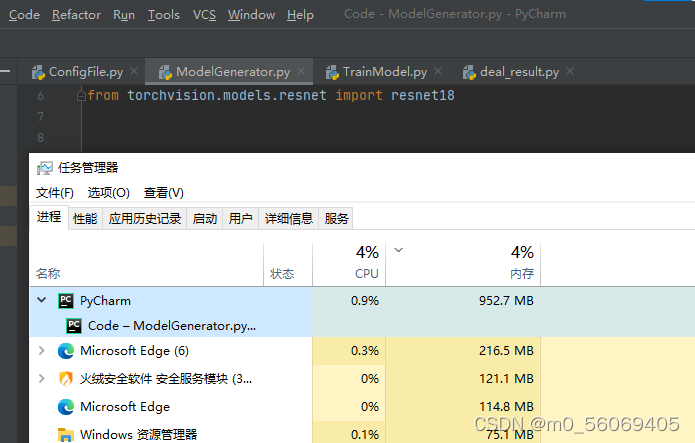
Task: Collapse the PyCharm process group
Action: point(42,300)
